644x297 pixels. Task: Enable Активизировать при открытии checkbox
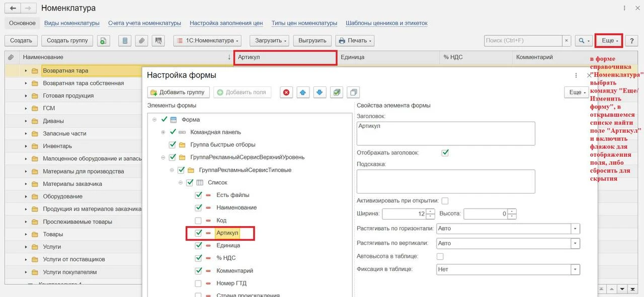[x=445, y=201]
